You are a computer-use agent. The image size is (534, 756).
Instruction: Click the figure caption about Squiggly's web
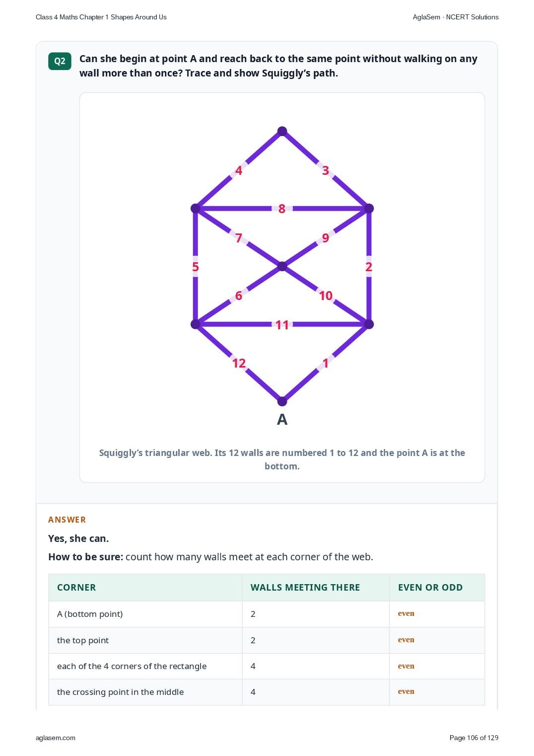[x=282, y=459]
